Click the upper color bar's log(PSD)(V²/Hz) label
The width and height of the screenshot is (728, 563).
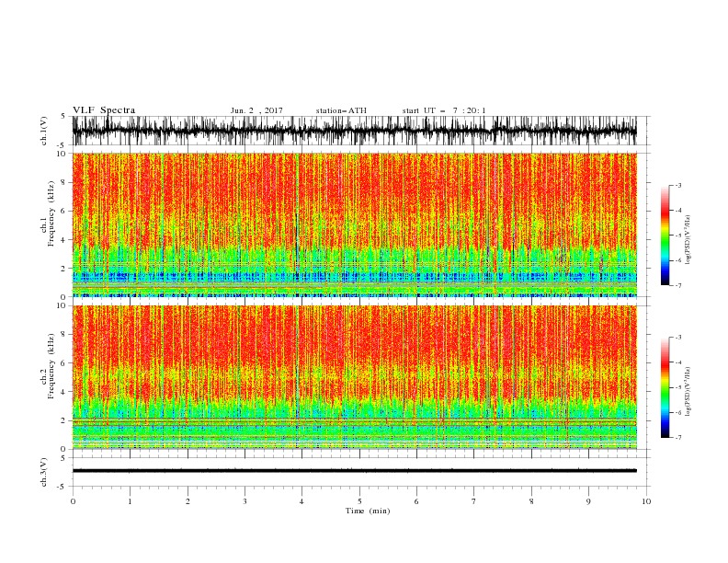[688, 240]
